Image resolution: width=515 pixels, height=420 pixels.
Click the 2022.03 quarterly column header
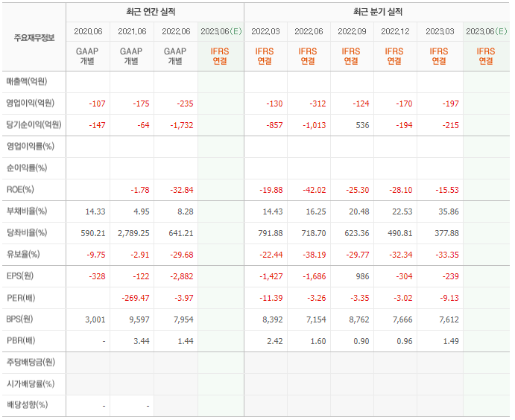265,31
